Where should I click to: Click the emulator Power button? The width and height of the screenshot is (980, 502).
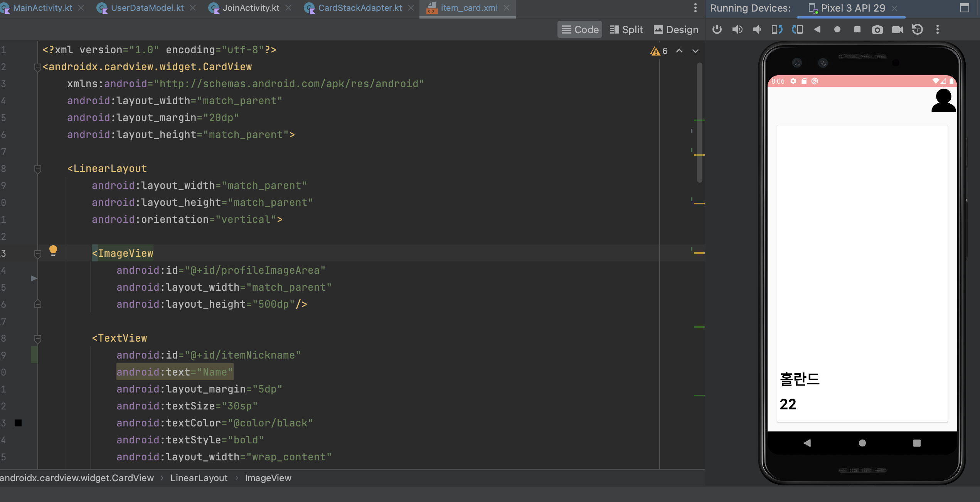coord(717,29)
